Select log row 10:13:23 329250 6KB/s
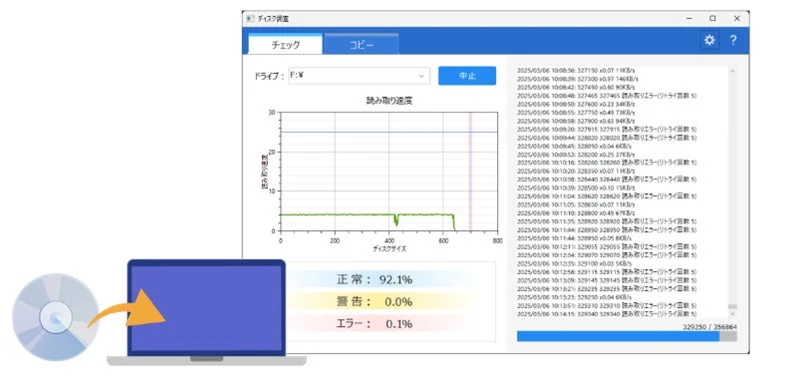The height and width of the screenshot is (376, 788). (575, 297)
